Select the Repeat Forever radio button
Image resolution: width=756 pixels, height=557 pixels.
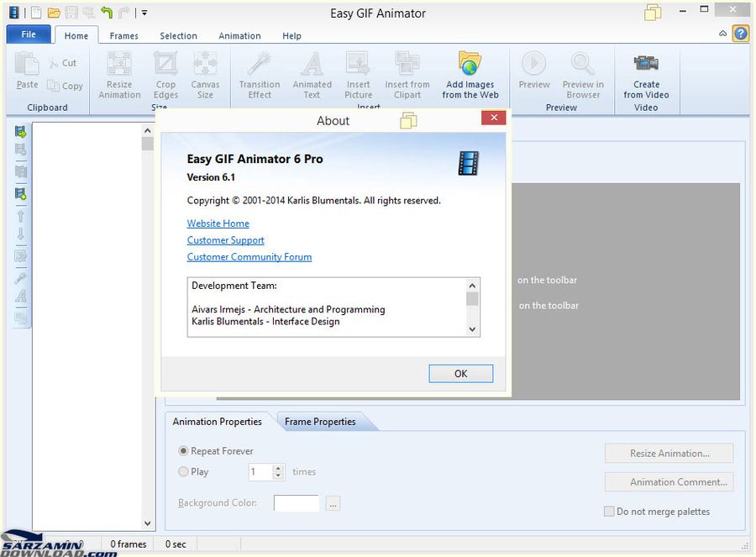(x=183, y=451)
